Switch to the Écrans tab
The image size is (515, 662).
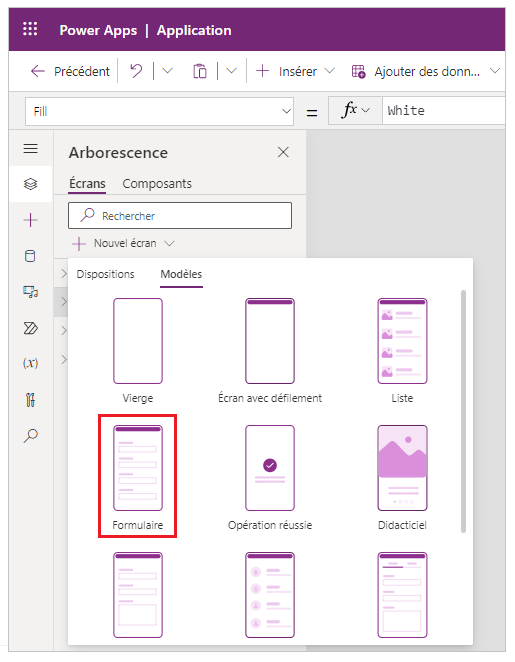tap(87, 184)
